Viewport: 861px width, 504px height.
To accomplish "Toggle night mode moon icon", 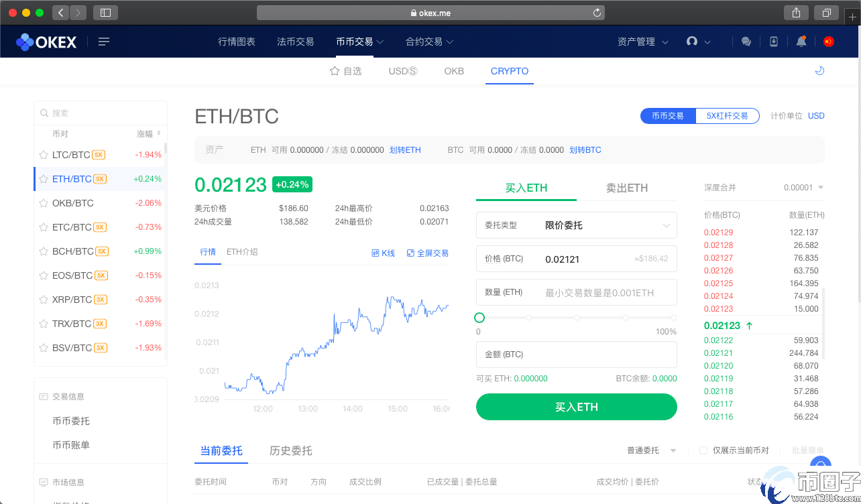I will click(x=819, y=71).
